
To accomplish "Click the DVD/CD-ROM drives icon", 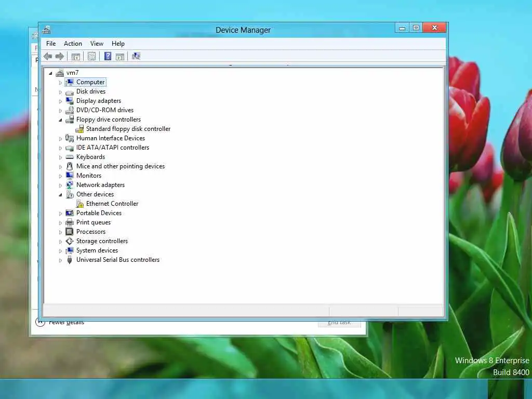I will coord(70,110).
